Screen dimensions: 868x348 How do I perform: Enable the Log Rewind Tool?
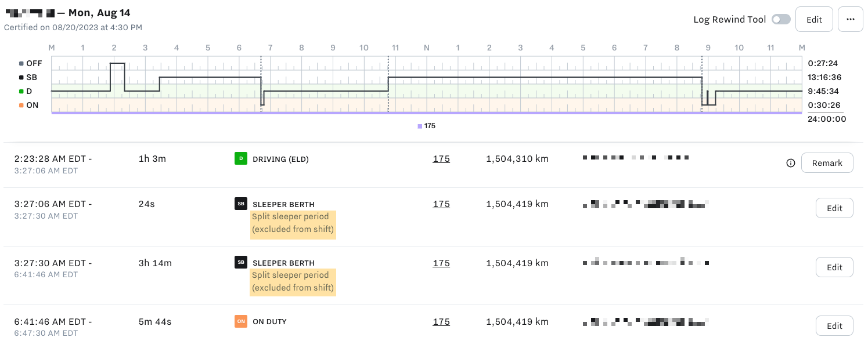point(781,19)
